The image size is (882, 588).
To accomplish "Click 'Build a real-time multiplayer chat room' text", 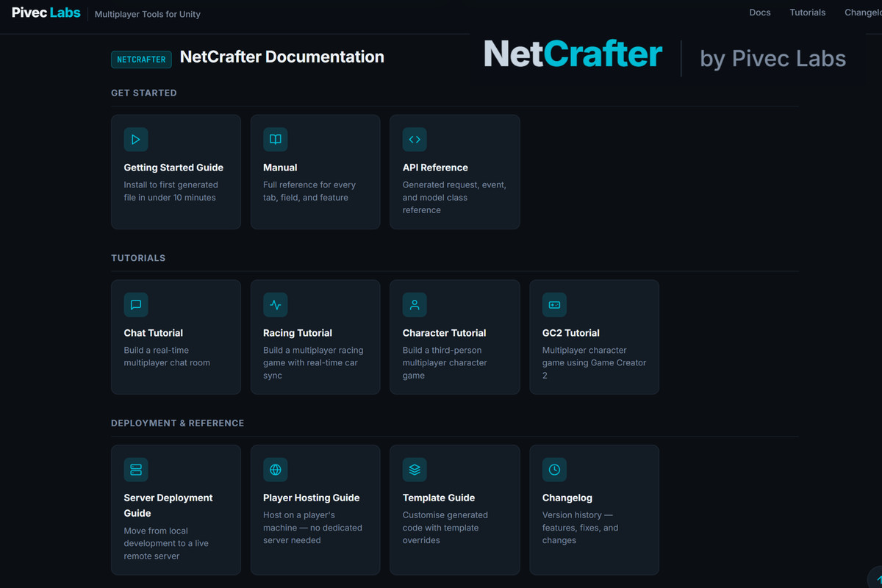I will pos(167,356).
